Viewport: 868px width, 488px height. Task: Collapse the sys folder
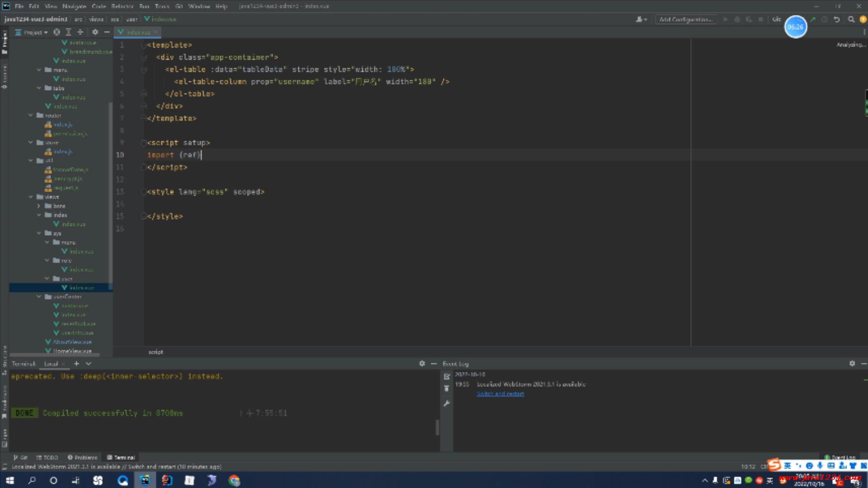point(39,233)
